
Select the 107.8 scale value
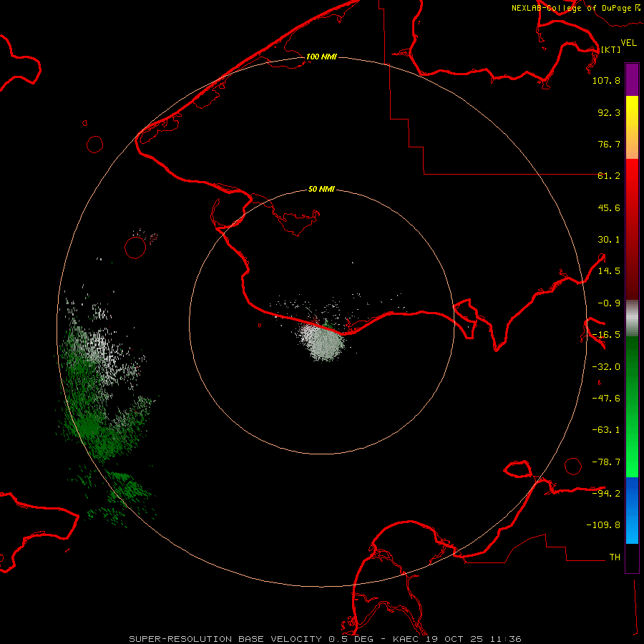coord(606,80)
